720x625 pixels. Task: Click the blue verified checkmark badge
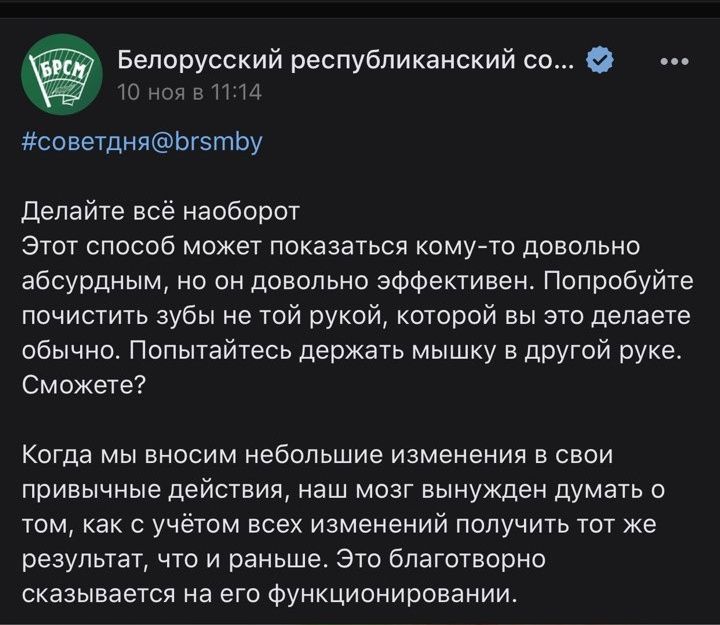pos(600,60)
